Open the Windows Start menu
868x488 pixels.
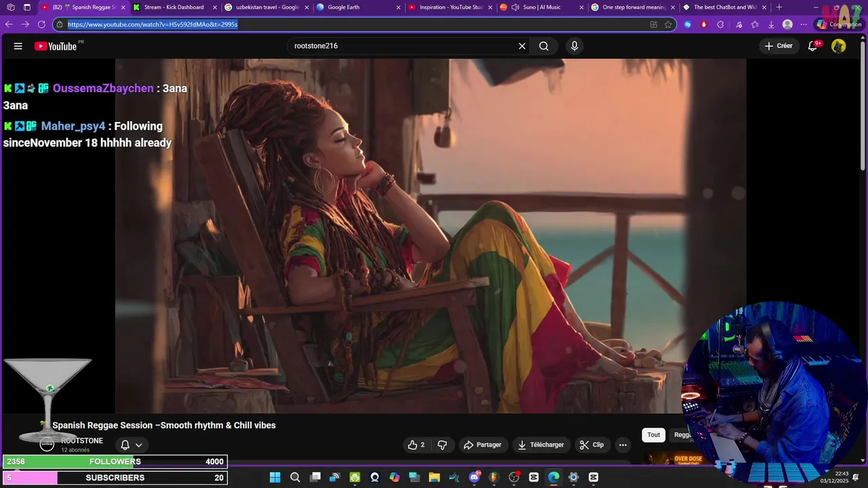275,478
